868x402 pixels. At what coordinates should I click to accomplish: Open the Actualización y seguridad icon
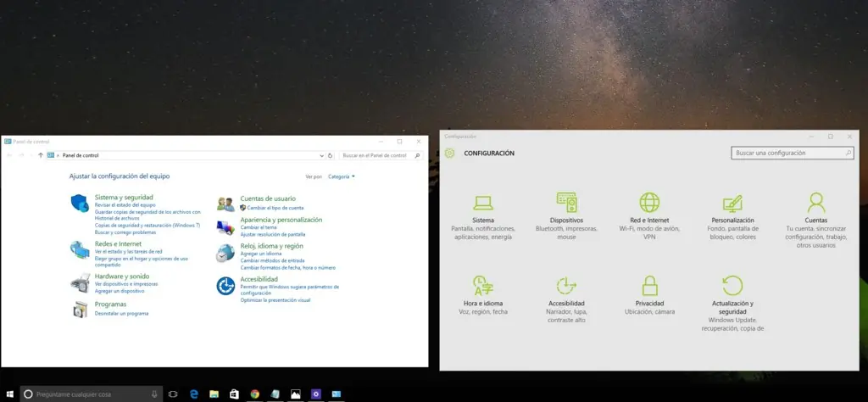point(732,286)
